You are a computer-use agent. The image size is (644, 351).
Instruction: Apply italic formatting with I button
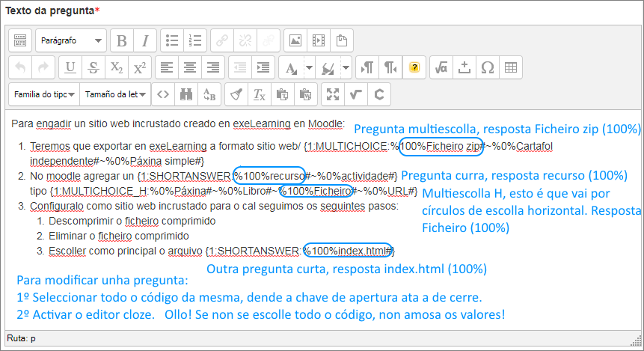click(x=145, y=40)
